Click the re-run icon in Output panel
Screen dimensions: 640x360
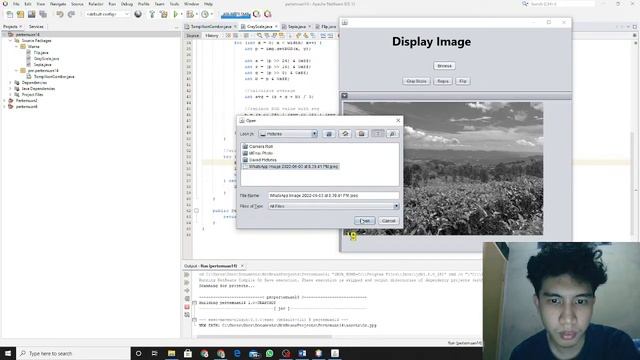(x=187, y=275)
